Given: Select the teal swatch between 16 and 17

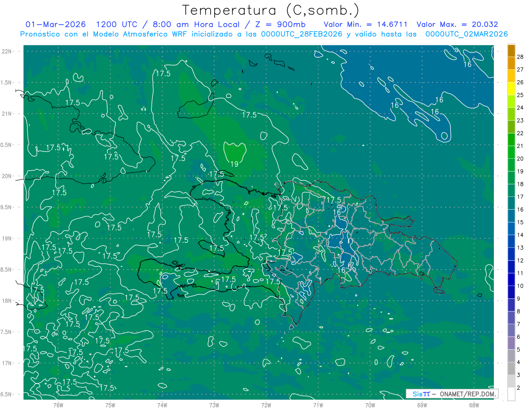Looking at the screenshot, I should point(511,203).
